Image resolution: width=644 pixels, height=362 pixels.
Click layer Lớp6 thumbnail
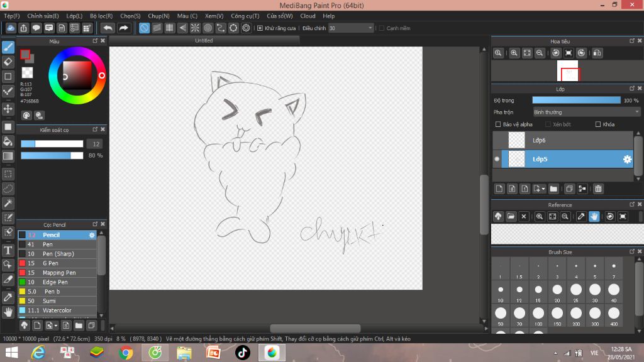[x=517, y=140]
